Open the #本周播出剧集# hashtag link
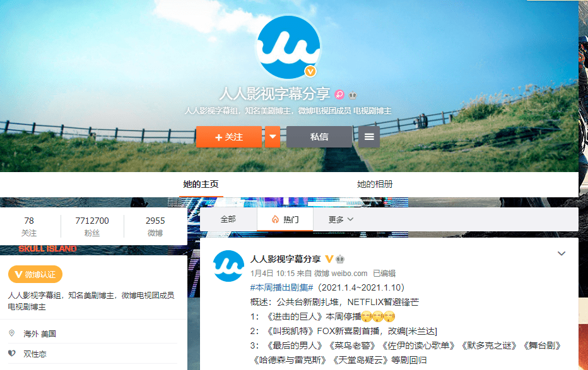The width and height of the screenshot is (588, 370). point(279,287)
